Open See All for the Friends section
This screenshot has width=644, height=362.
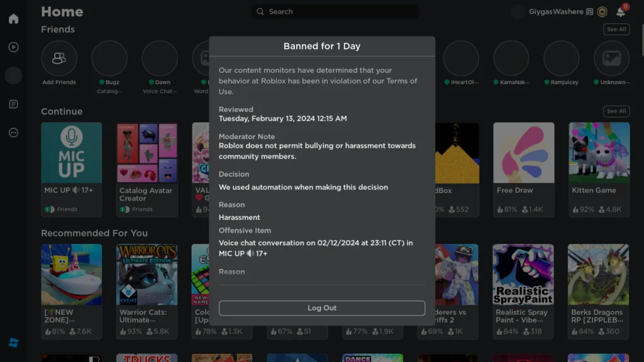tap(616, 29)
